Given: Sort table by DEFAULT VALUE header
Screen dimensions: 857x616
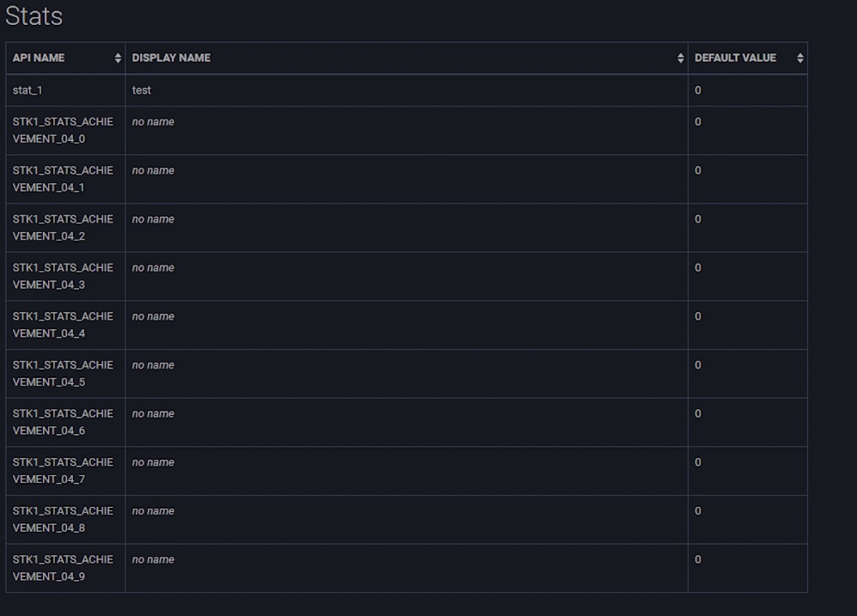Looking at the screenshot, I should [x=735, y=58].
